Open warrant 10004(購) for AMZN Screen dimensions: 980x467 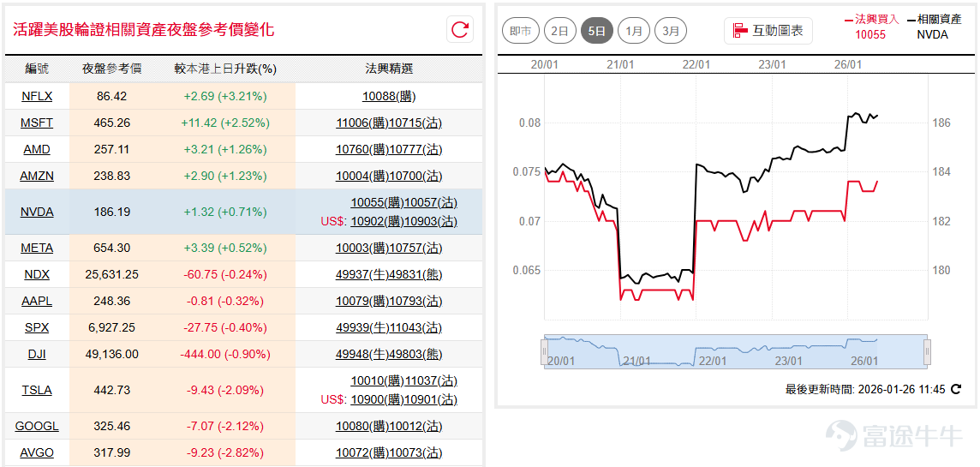coord(362,177)
